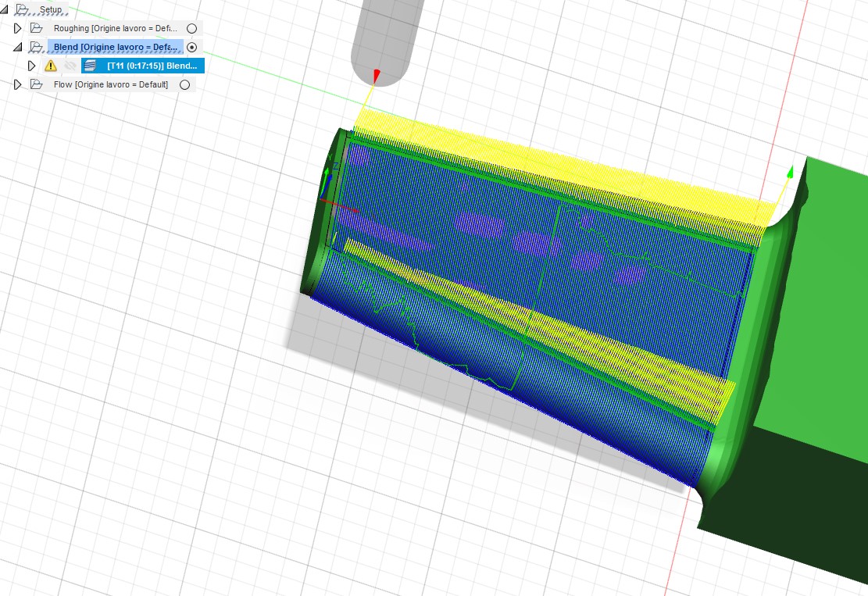Select the Roughing [Origine lavoro] tree entry
Image resolution: width=868 pixels, height=596 pixels.
click(x=117, y=28)
